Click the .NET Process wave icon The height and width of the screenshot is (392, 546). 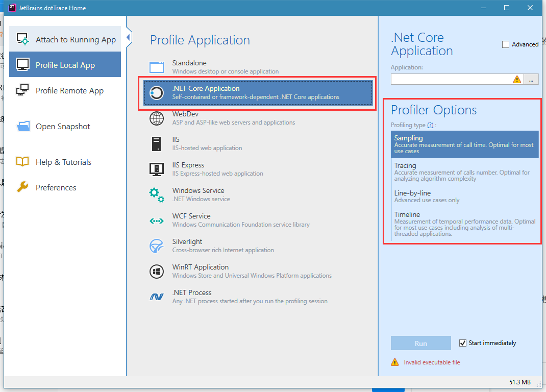click(157, 297)
